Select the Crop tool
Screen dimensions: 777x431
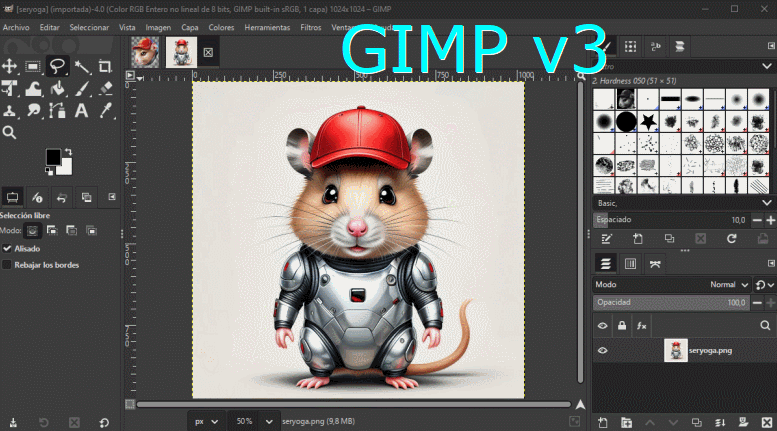click(105, 66)
